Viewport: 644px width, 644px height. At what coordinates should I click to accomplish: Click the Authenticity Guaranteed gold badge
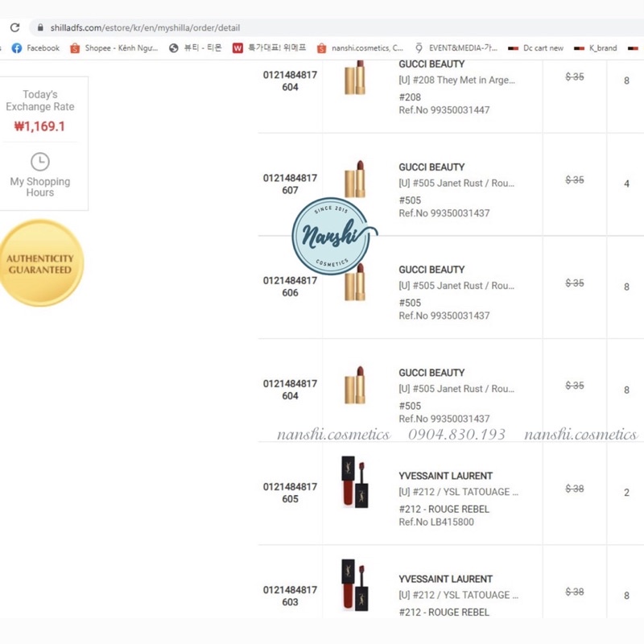click(x=41, y=263)
